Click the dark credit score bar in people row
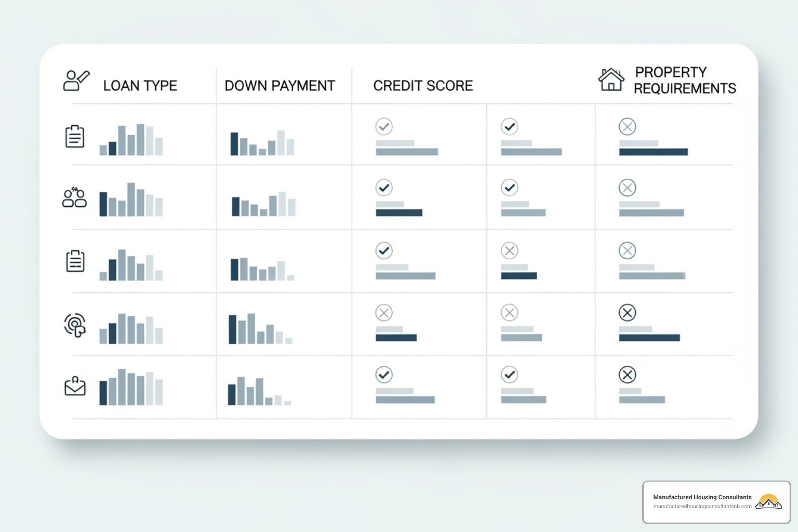Viewport: 798px width, 532px height. (399, 213)
